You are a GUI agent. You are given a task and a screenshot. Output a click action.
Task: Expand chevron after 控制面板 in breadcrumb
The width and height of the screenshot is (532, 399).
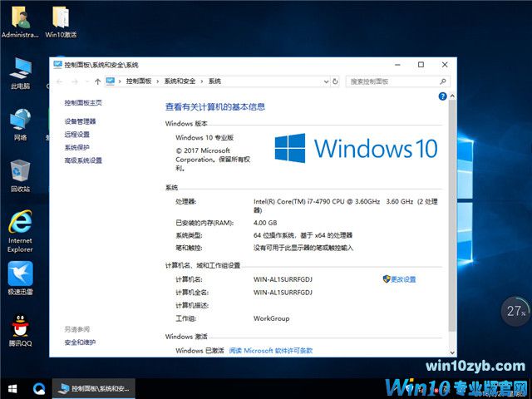(158, 81)
